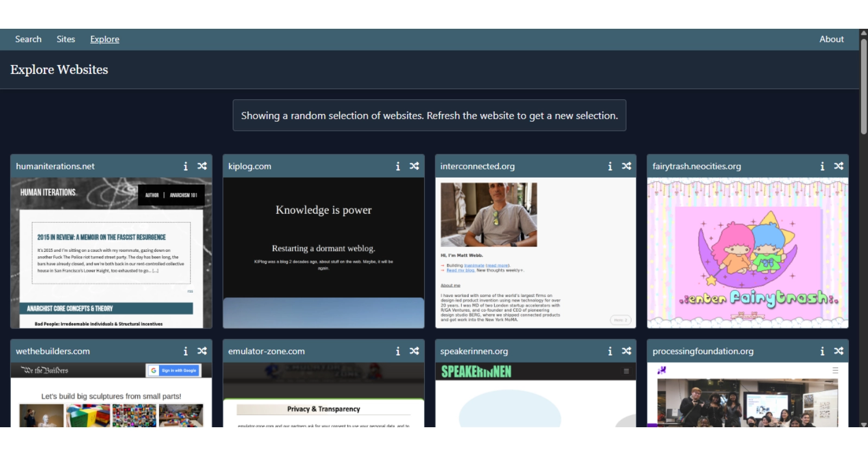Viewport: 868px width, 456px height.
Task: Show info for interconnected.org
Action: (610, 166)
